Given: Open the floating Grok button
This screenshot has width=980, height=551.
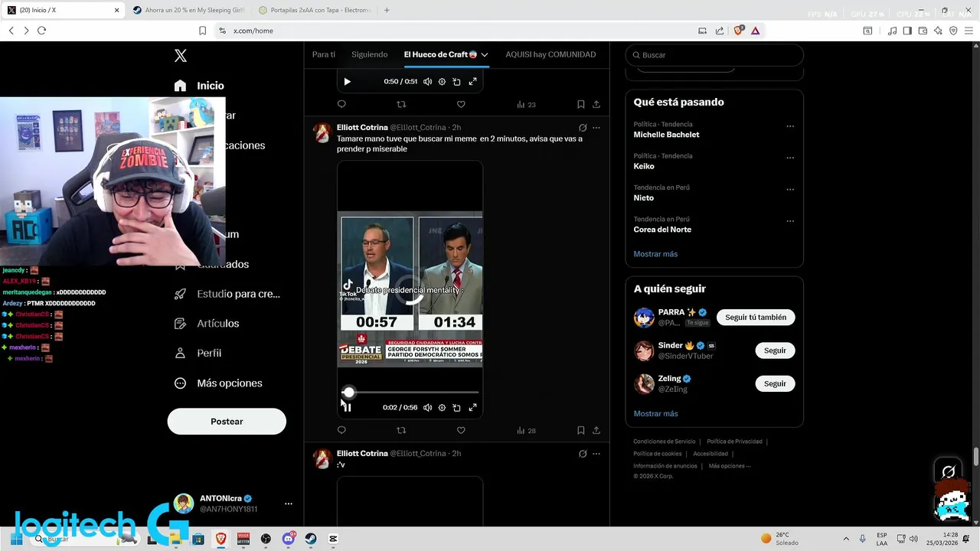Looking at the screenshot, I should [949, 471].
